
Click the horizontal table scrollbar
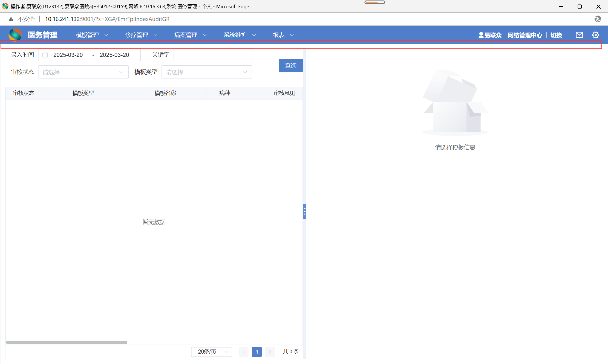(67, 342)
